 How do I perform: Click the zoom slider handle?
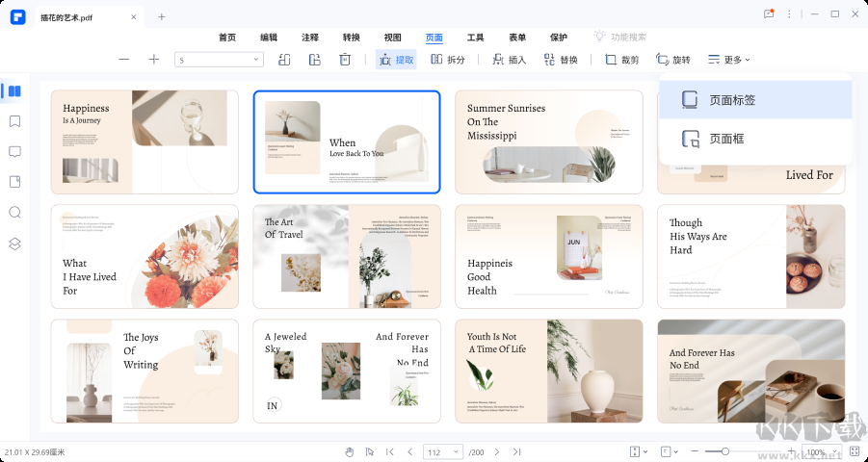point(724,452)
